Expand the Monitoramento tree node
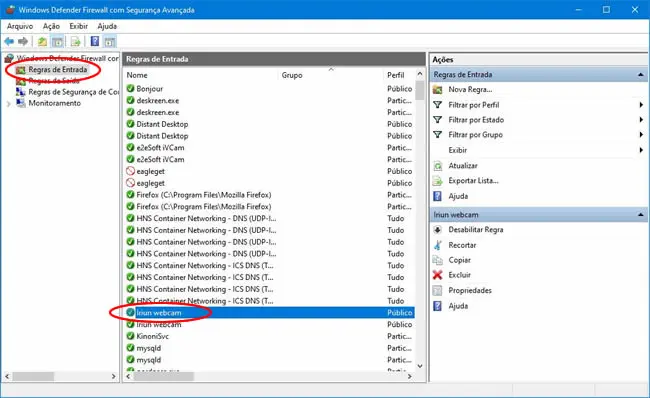650x398 pixels. click(x=8, y=104)
